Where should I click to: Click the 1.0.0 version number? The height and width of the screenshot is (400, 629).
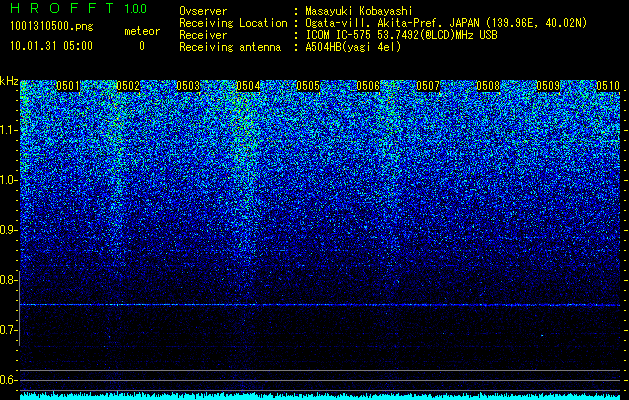pyautogui.click(x=136, y=8)
